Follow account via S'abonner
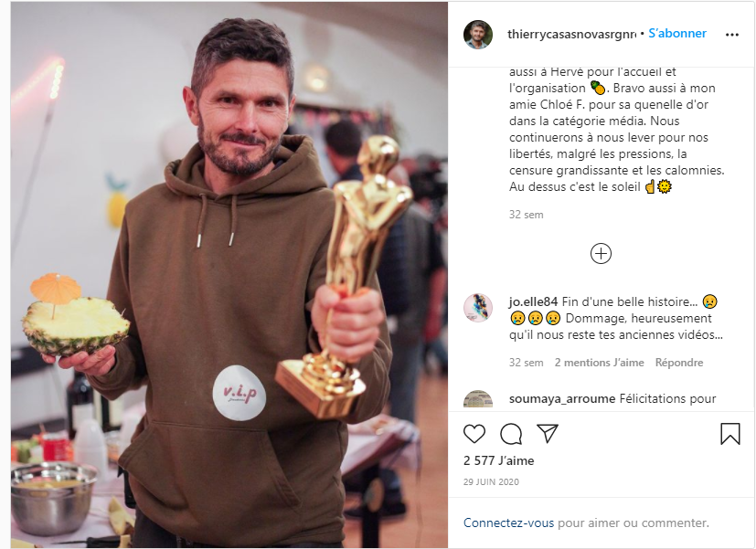This screenshot has width=756, height=549. [x=677, y=33]
